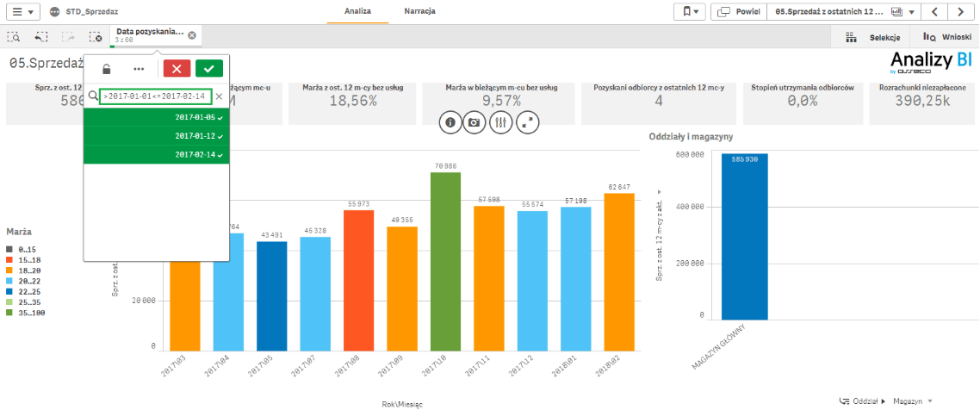Switch to the Narracja tab

pos(420,12)
